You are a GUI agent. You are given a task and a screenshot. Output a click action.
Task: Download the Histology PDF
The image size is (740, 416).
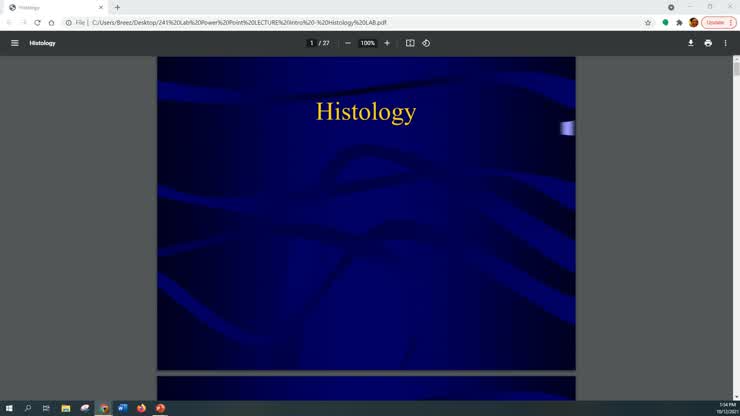690,43
